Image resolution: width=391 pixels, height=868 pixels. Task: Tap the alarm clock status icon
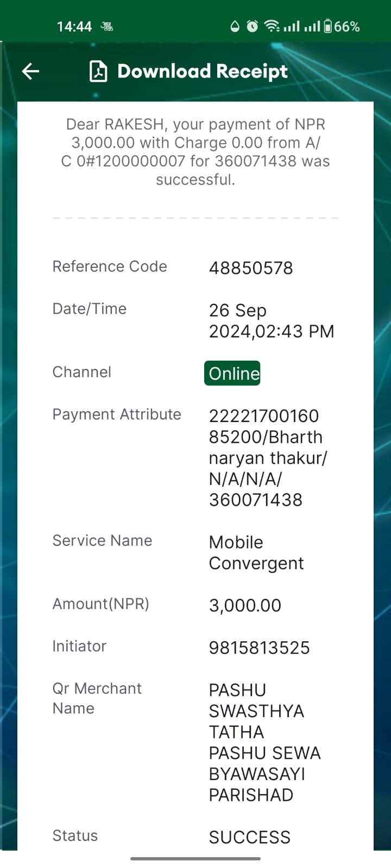click(253, 26)
